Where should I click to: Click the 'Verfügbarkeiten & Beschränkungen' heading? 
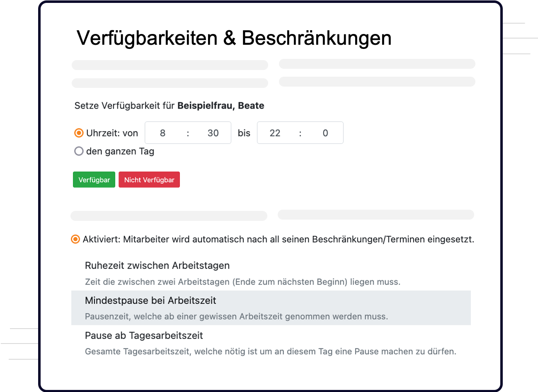(234, 38)
